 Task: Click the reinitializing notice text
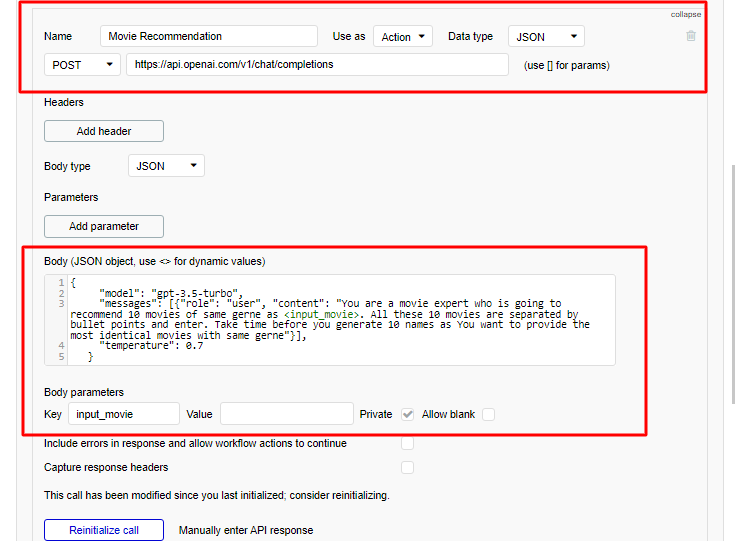217,495
